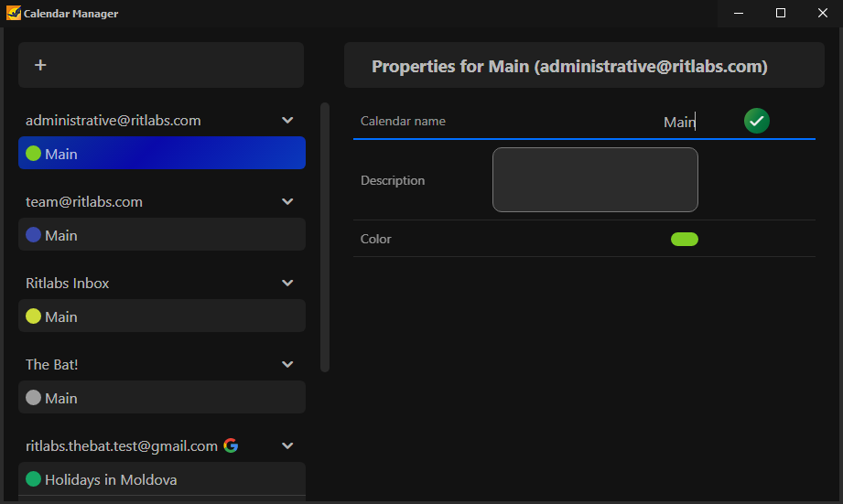The image size is (843, 504).
Task: Click gray dot of The Bat! Main
Action: (x=33, y=398)
